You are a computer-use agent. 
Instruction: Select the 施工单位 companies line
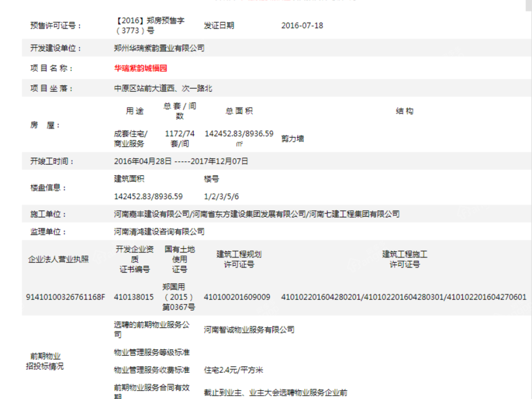pos(257,214)
